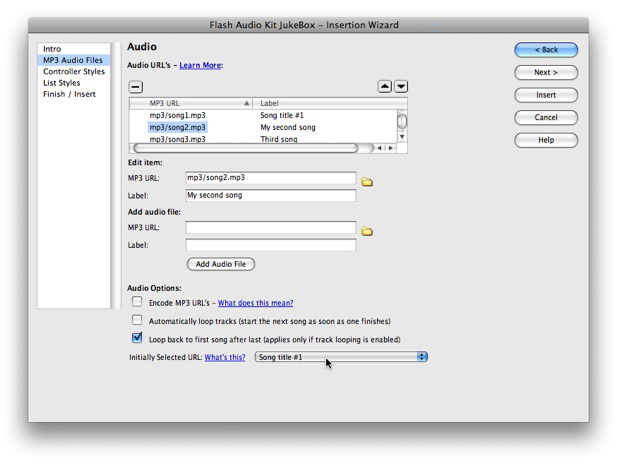Sort list by the Label column header
Image resolution: width=617 pixels, height=461 pixels.
click(x=325, y=103)
